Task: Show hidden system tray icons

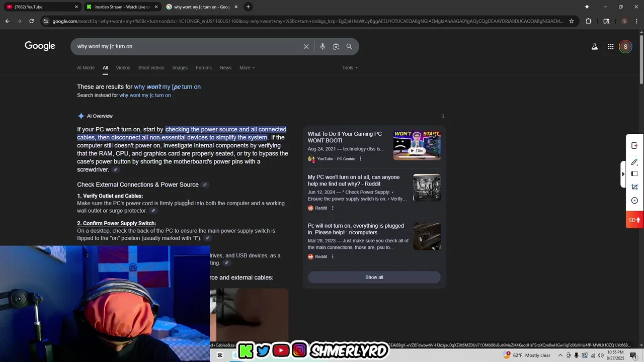Action: (x=560, y=355)
